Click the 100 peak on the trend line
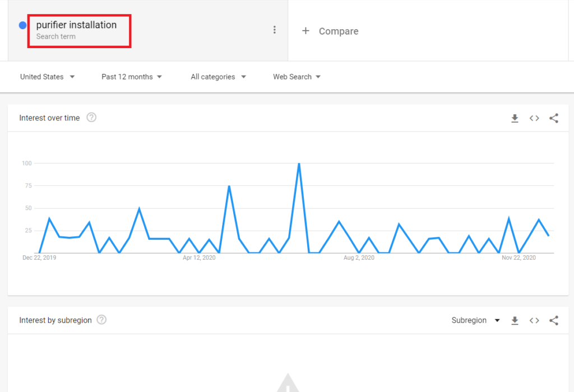 [299, 164]
